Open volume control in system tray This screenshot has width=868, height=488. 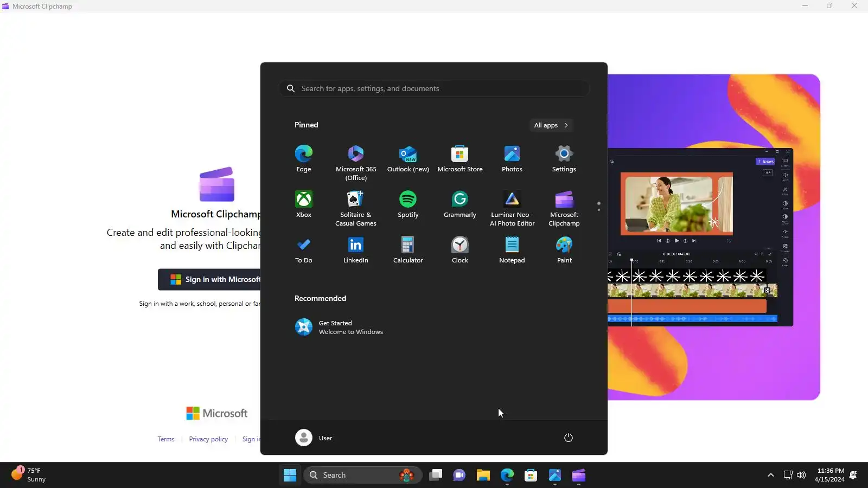801,476
